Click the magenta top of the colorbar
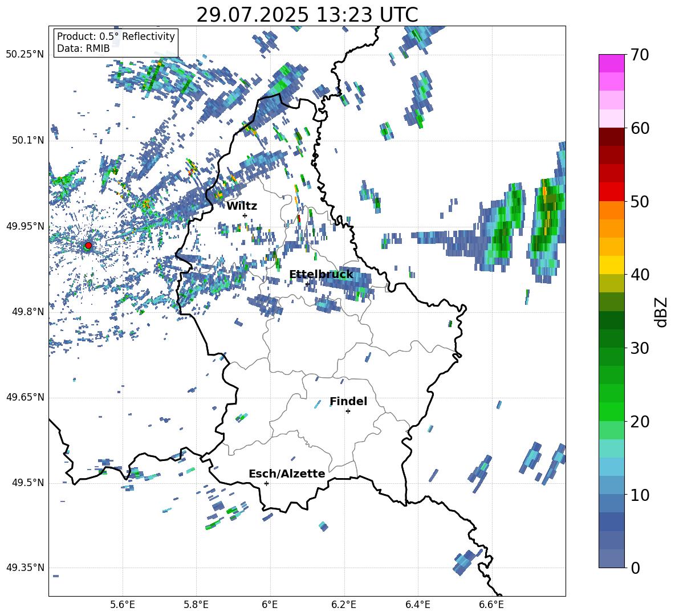The image size is (675, 616). pos(611,63)
